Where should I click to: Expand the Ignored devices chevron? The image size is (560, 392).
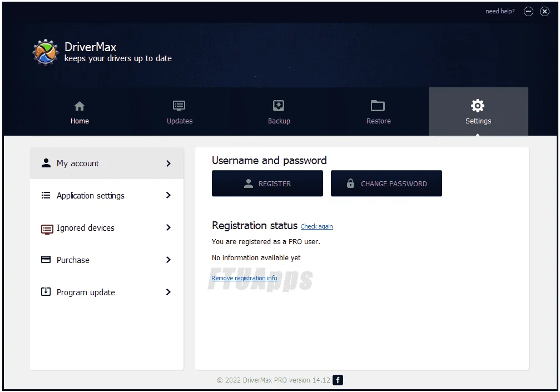coord(168,227)
